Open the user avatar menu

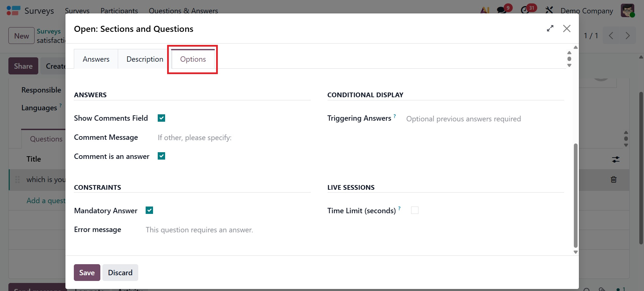[627, 10]
